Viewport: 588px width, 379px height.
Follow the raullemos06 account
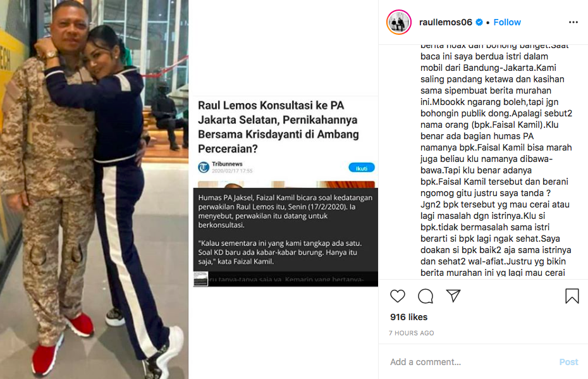pyautogui.click(x=507, y=22)
